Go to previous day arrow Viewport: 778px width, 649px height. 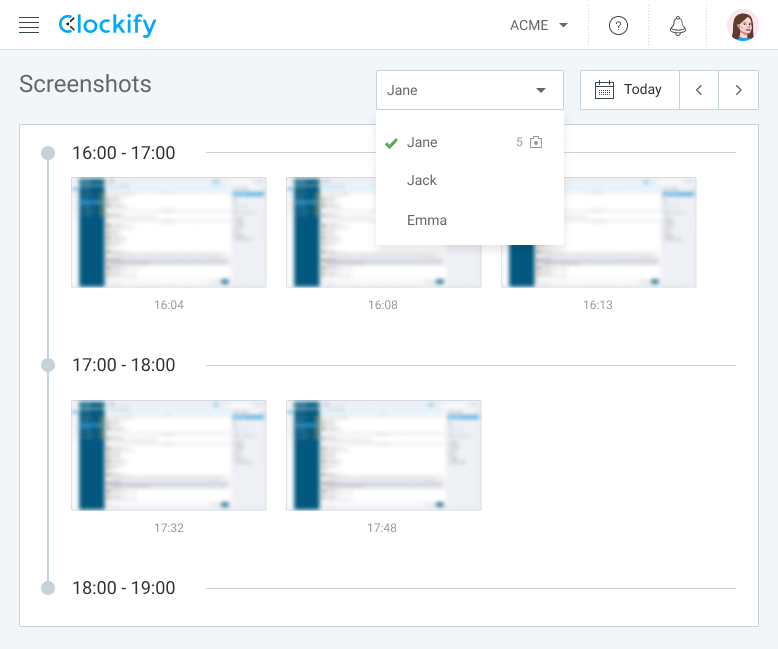(x=699, y=90)
